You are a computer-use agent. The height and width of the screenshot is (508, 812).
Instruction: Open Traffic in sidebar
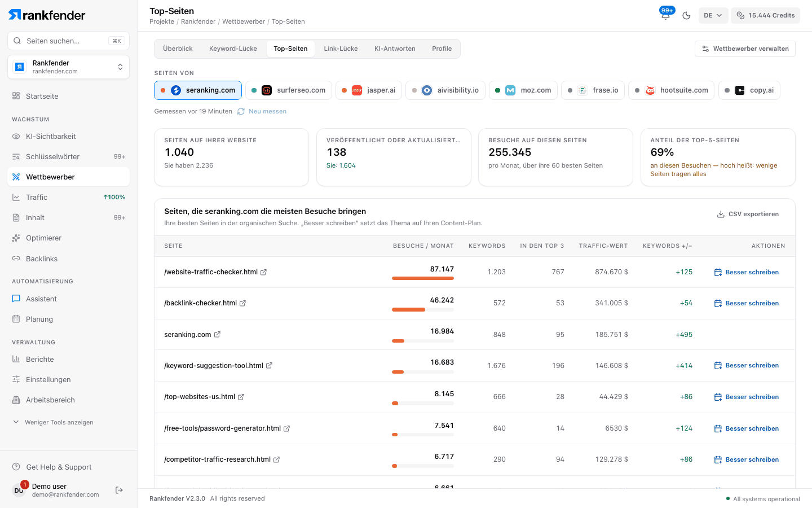point(68,197)
